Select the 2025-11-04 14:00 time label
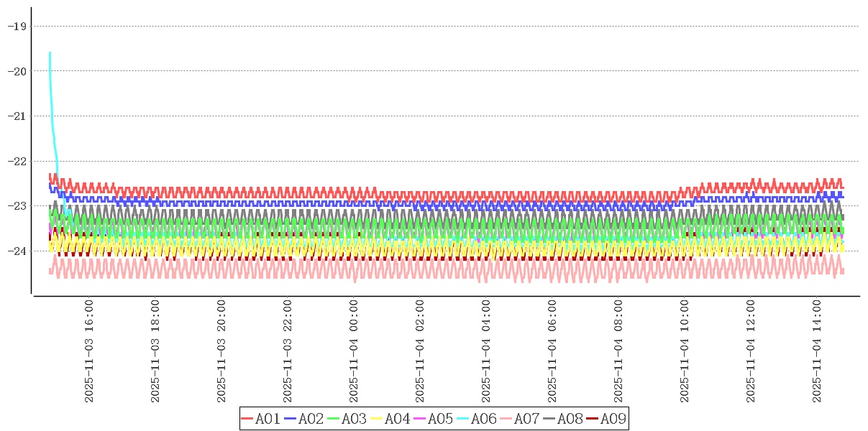868x431 pixels. [x=817, y=352]
